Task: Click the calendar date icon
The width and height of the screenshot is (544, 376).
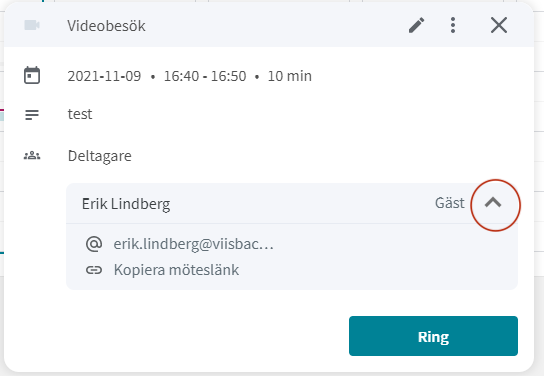Action: pyautogui.click(x=32, y=75)
